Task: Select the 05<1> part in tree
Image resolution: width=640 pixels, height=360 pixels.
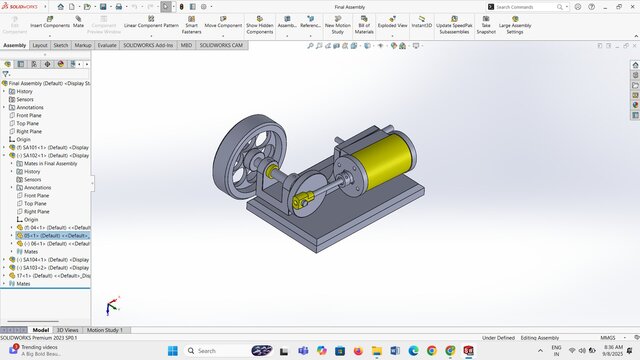Action: (53, 236)
